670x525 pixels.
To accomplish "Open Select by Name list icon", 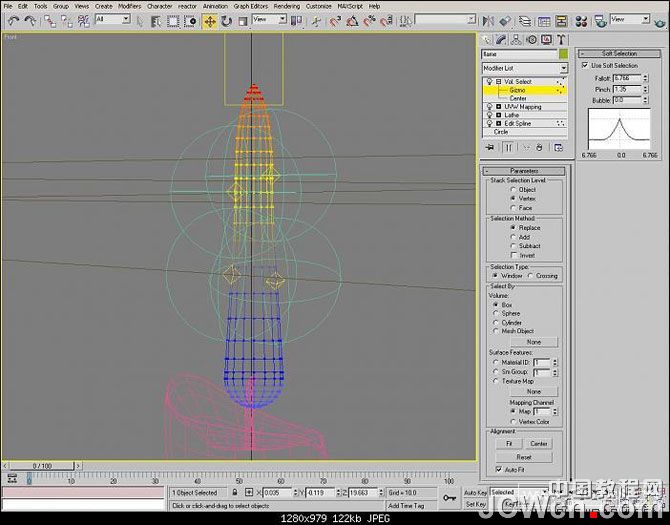I will tap(156, 21).
